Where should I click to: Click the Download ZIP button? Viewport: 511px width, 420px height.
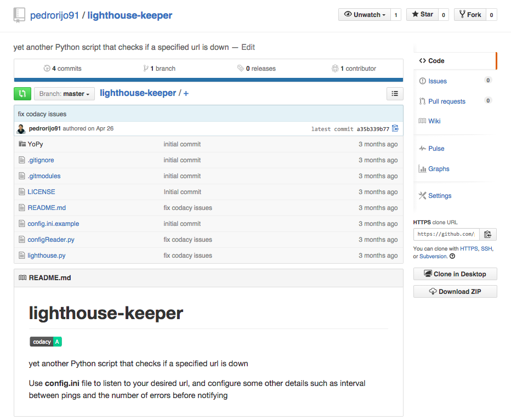click(x=455, y=292)
